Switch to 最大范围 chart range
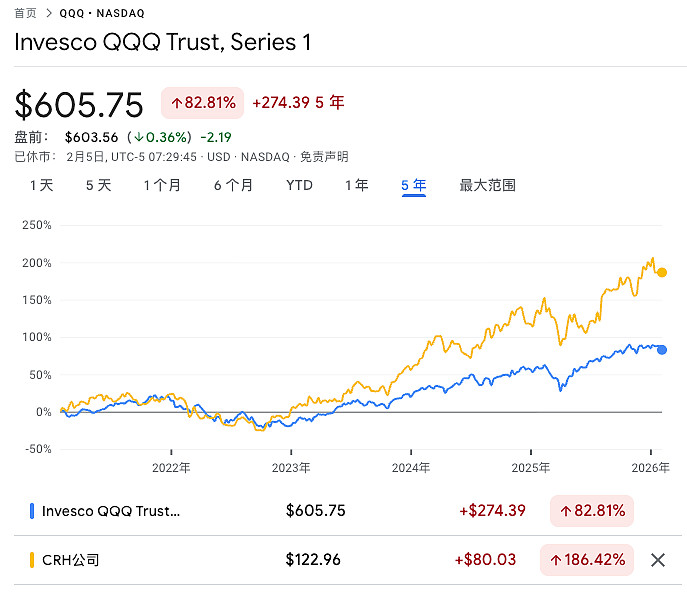Image resolution: width=687 pixels, height=601 pixels. (x=487, y=185)
